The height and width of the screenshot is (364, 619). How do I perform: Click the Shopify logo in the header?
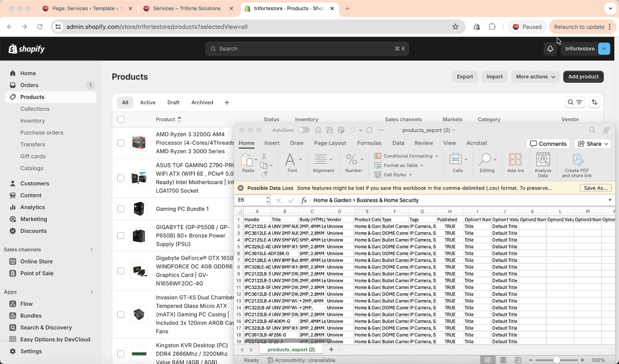pos(26,49)
